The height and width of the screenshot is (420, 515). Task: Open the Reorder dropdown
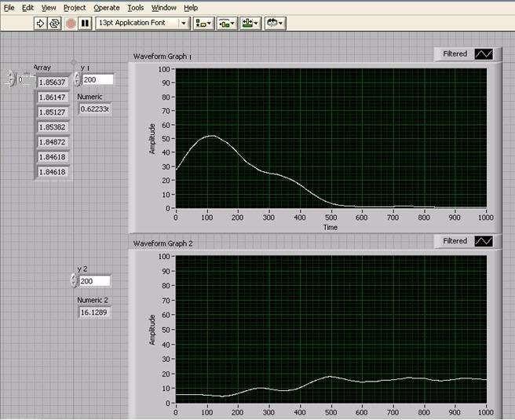coord(276,24)
